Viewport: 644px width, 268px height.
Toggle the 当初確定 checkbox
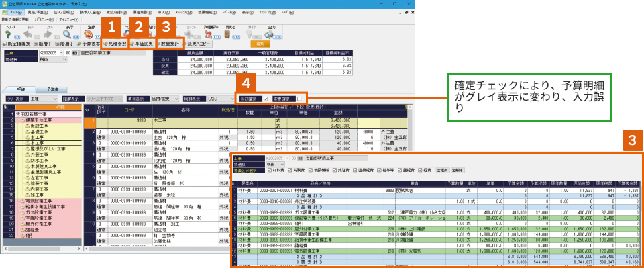pyautogui.click(x=266, y=99)
